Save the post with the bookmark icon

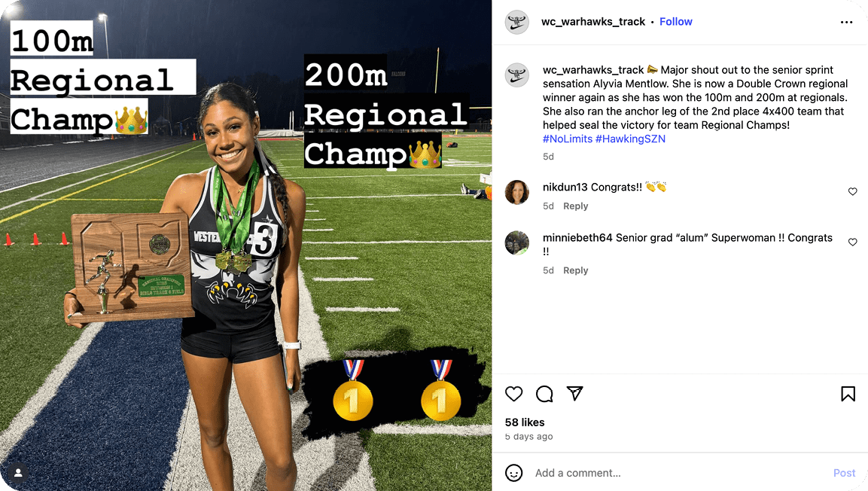pyautogui.click(x=848, y=394)
